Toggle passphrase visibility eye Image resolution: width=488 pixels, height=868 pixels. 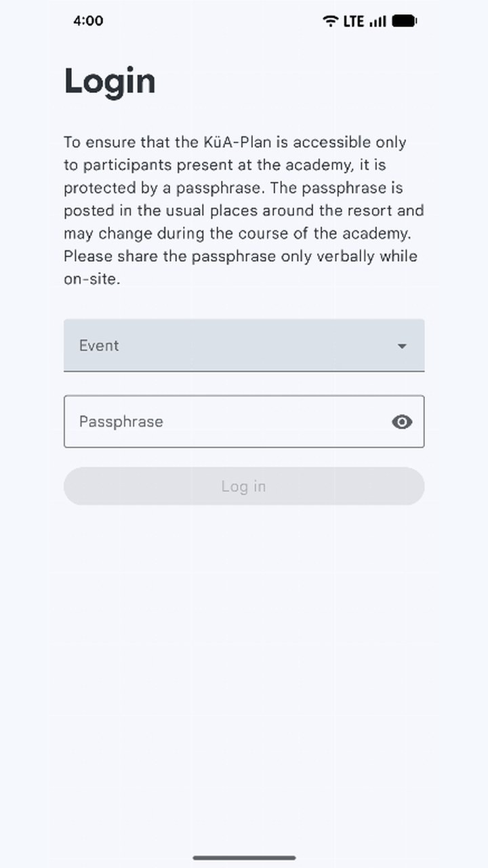click(x=402, y=422)
